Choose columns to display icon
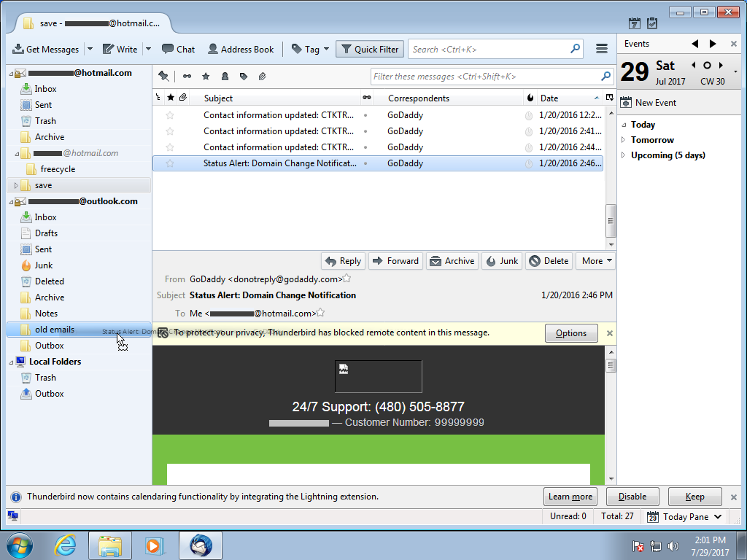The height and width of the screenshot is (560, 747). (610, 98)
